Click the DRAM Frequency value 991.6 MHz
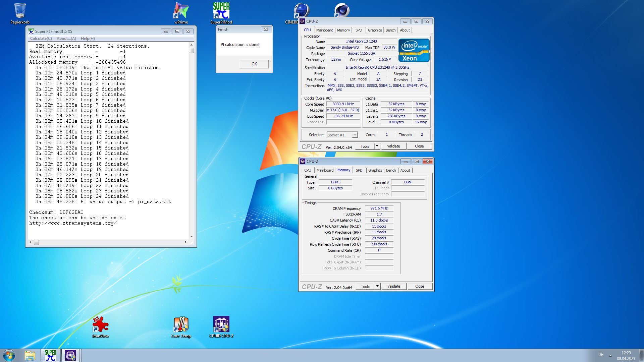 pyautogui.click(x=379, y=208)
